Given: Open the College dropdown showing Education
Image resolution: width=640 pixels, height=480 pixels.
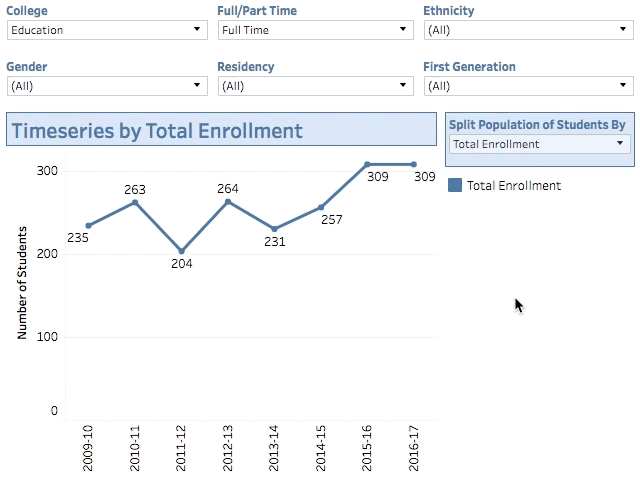Looking at the screenshot, I should tap(107, 30).
